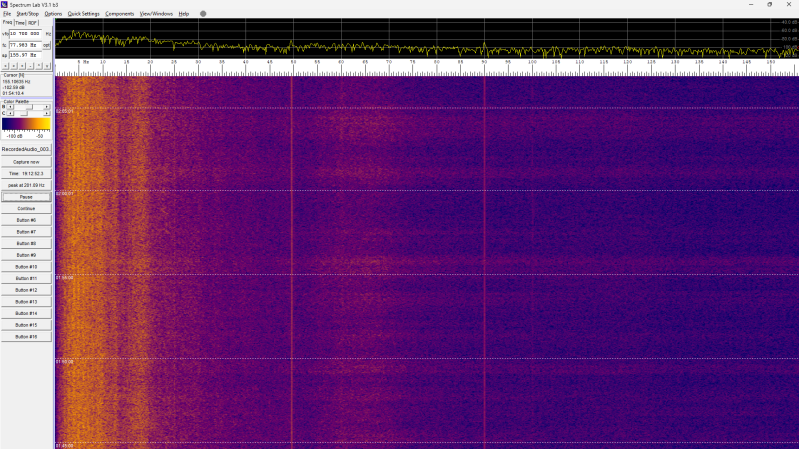799x449 pixels.
Task: Open the View/Windows menu
Action: pyautogui.click(x=156, y=14)
